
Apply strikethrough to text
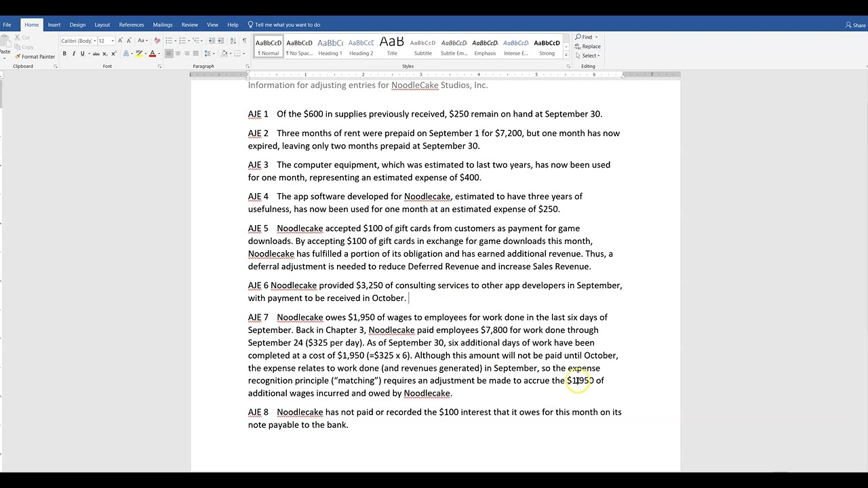coord(96,54)
